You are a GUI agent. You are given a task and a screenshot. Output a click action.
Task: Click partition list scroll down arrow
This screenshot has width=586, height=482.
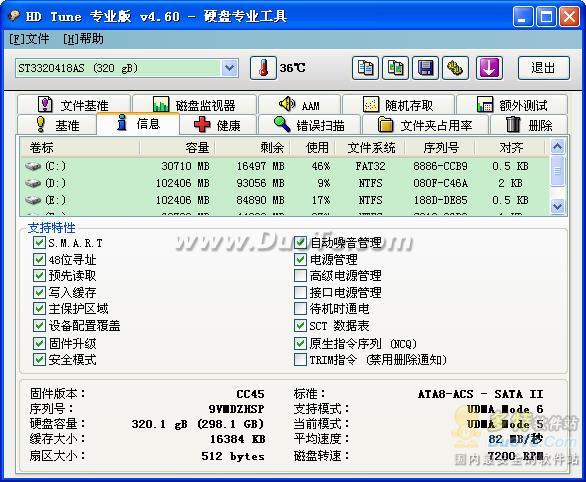[558, 206]
